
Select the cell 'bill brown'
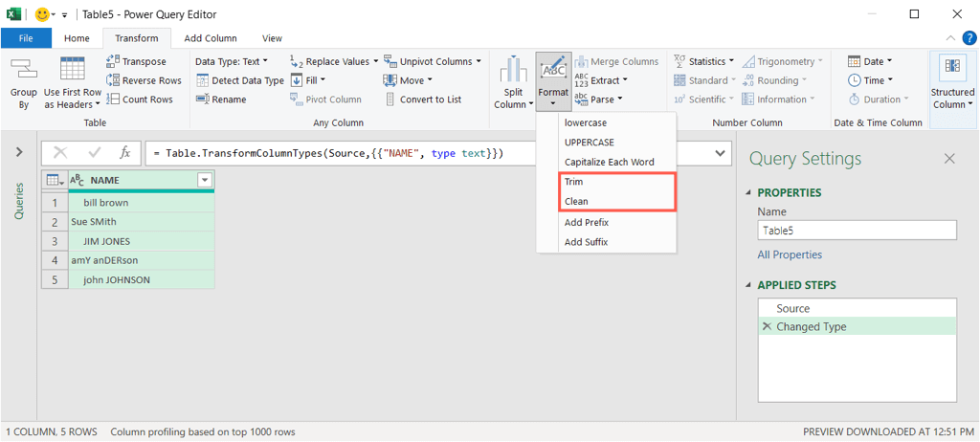coord(142,203)
